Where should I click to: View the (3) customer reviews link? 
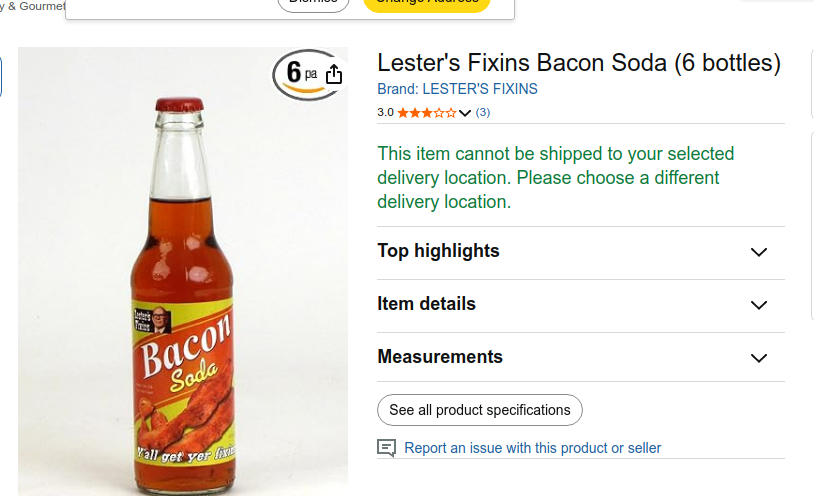tap(483, 112)
